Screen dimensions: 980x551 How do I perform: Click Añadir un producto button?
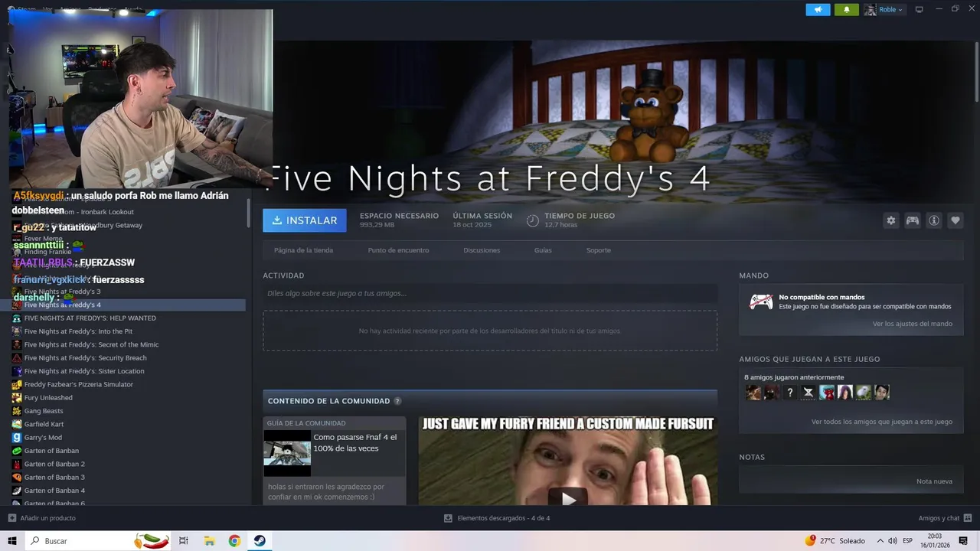click(42, 518)
